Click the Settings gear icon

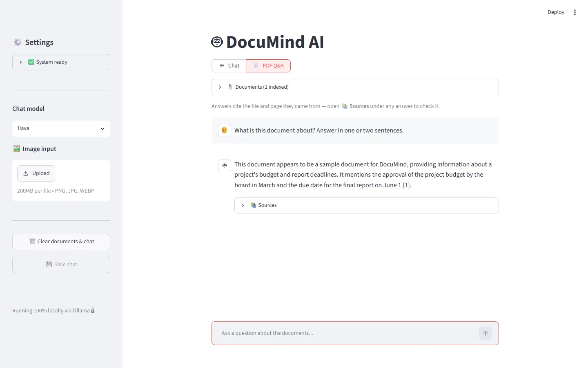[18, 42]
